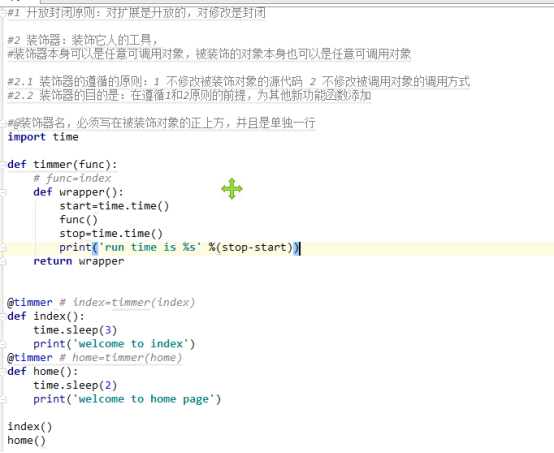
Task: Click the '# func=index' comment
Action: click(72, 178)
